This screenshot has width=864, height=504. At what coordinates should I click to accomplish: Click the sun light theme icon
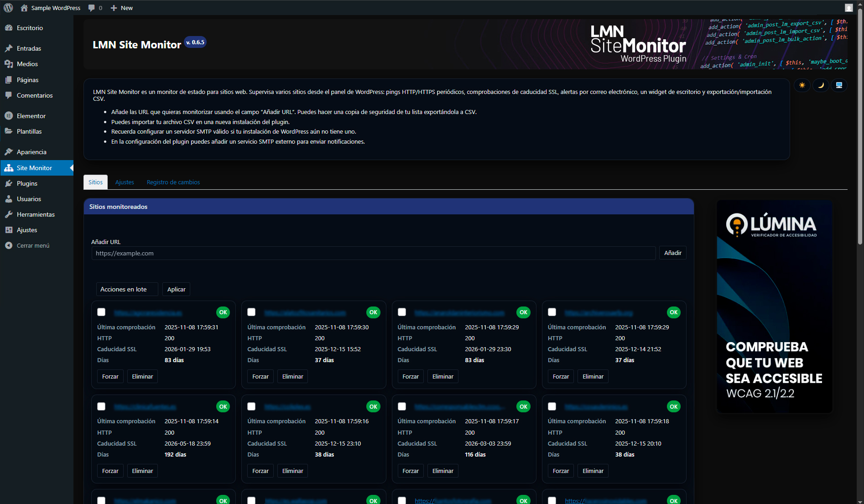pyautogui.click(x=802, y=85)
